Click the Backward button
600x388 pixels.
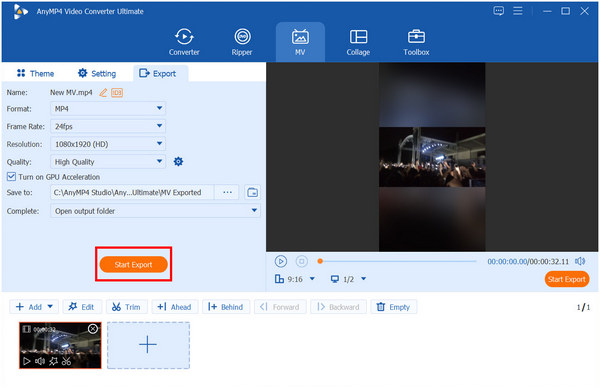click(x=339, y=307)
